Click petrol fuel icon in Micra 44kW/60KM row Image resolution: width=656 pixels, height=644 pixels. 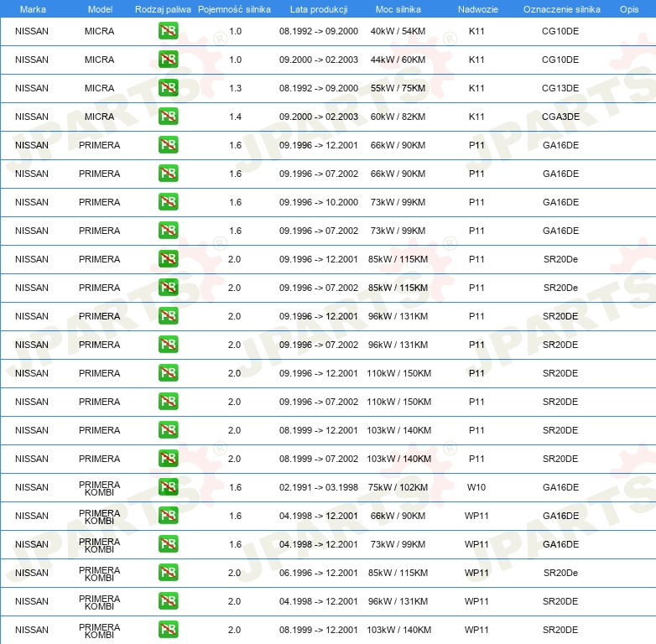point(168,60)
